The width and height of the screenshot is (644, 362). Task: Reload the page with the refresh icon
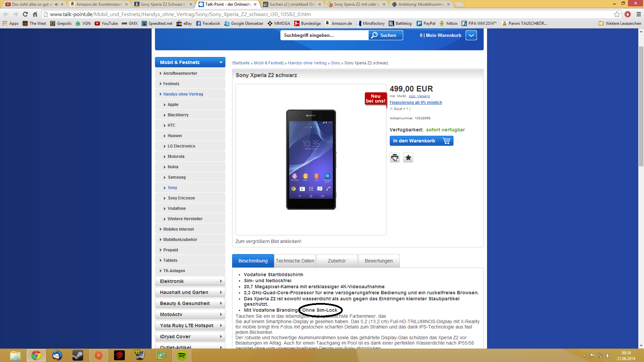coord(25,14)
